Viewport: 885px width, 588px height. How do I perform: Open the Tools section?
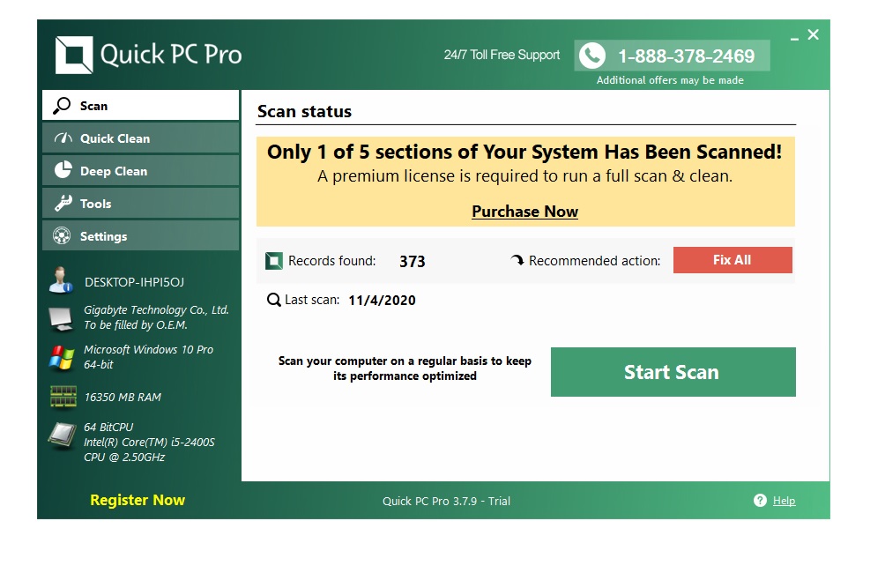[x=140, y=204]
